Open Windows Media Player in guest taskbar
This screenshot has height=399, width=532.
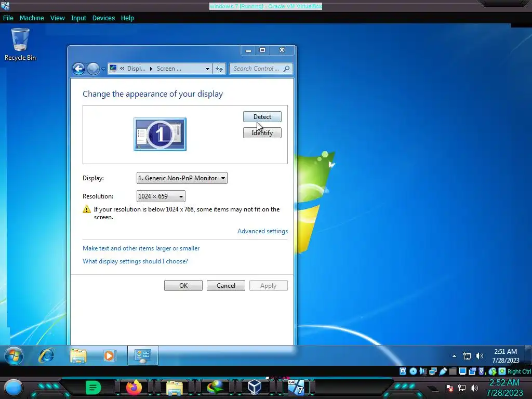pyautogui.click(x=109, y=355)
